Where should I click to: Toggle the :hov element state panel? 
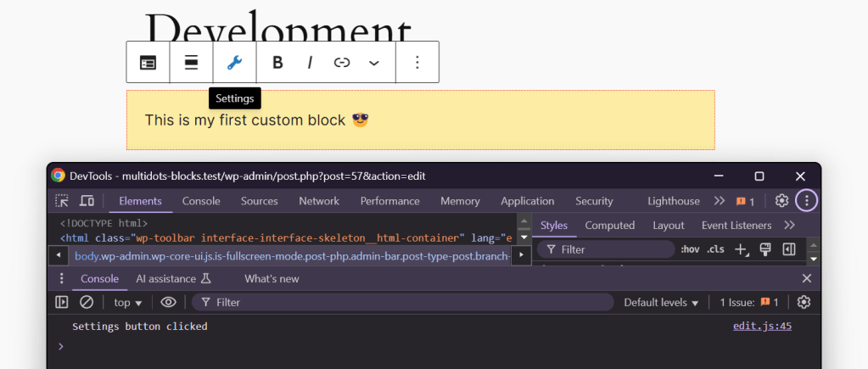(x=691, y=249)
